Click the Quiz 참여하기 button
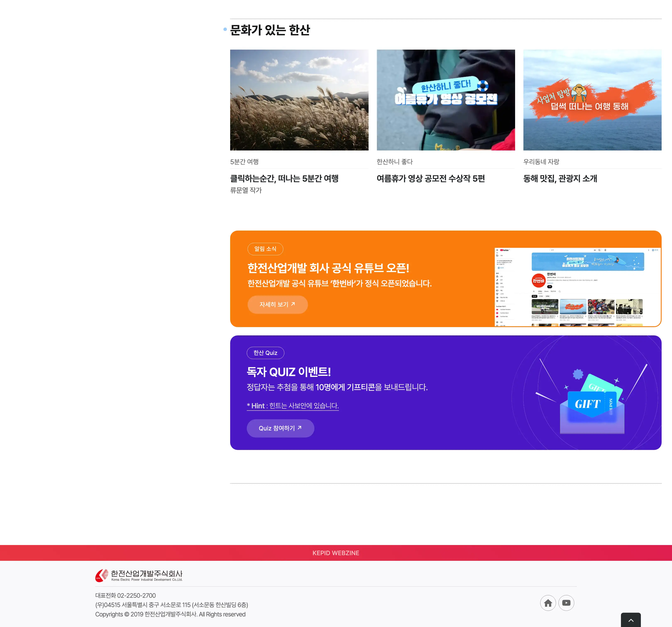The height and width of the screenshot is (627, 672). 280,428
